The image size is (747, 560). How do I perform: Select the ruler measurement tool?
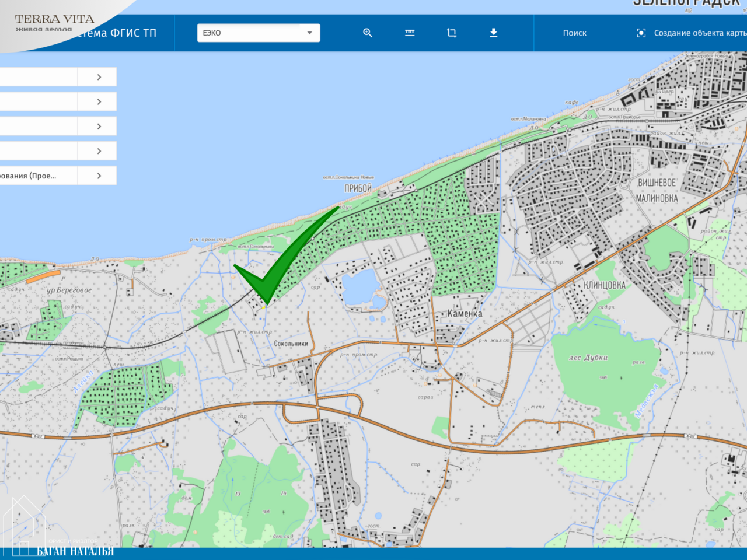pyautogui.click(x=410, y=33)
